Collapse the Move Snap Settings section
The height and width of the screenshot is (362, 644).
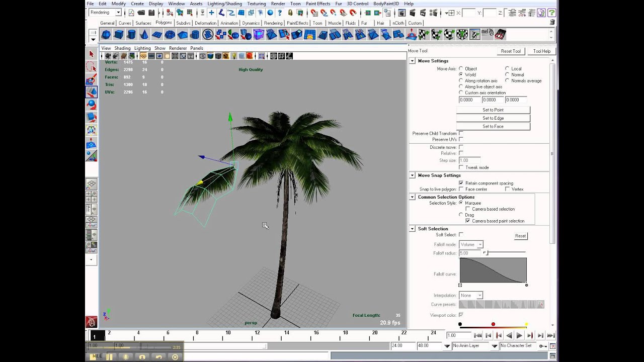(412, 175)
